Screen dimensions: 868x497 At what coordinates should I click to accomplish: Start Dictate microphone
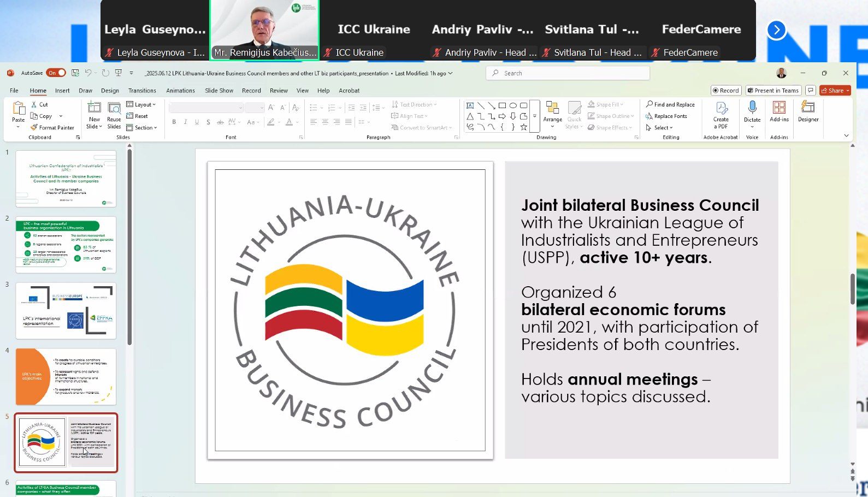pos(752,115)
